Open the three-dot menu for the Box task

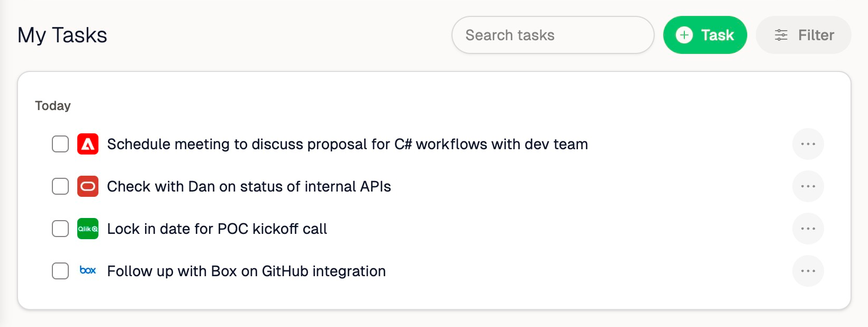point(808,271)
